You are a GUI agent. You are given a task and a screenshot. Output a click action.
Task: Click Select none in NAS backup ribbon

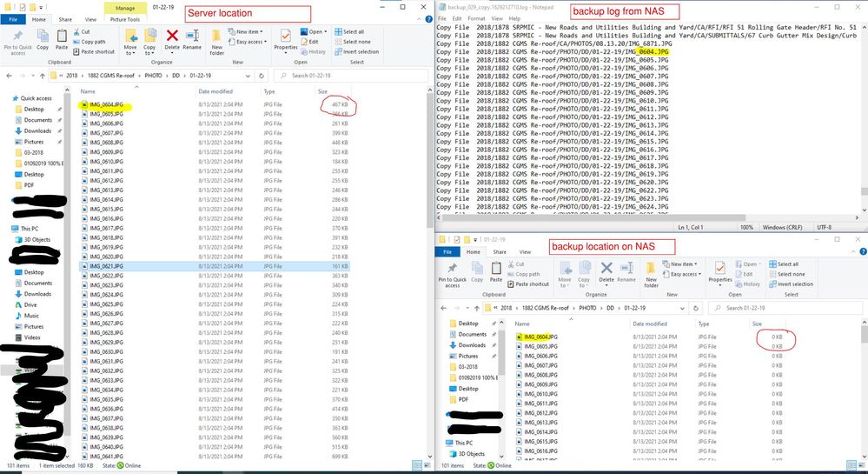pyautogui.click(x=789, y=274)
